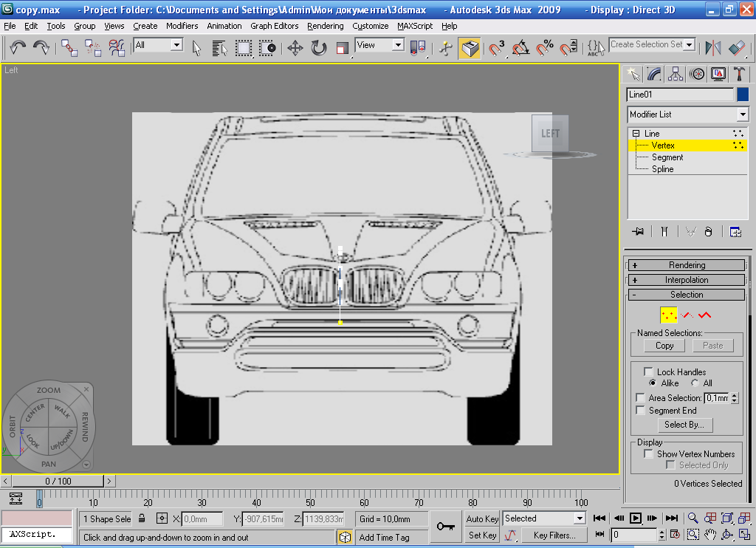The height and width of the screenshot is (548, 756).
Task: Switch to the Create command panel
Action: click(x=633, y=74)
